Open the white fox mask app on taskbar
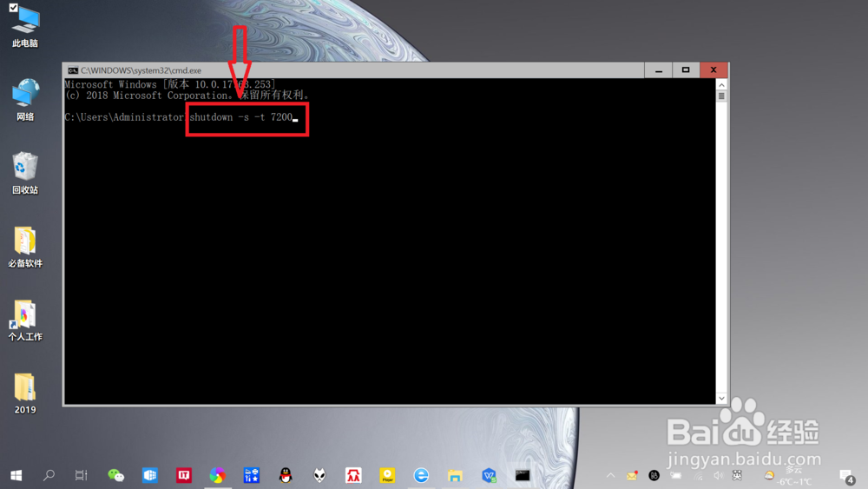This screenshot has width=868, height=489. tap(319, 475)
